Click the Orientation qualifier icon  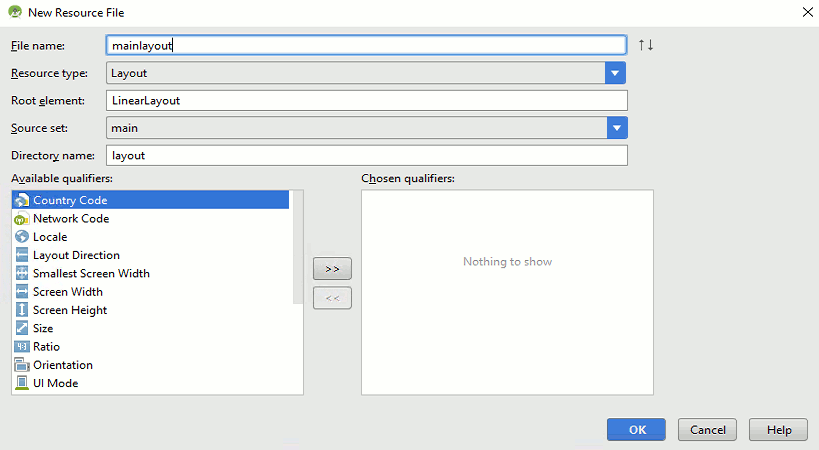point(21,365)
